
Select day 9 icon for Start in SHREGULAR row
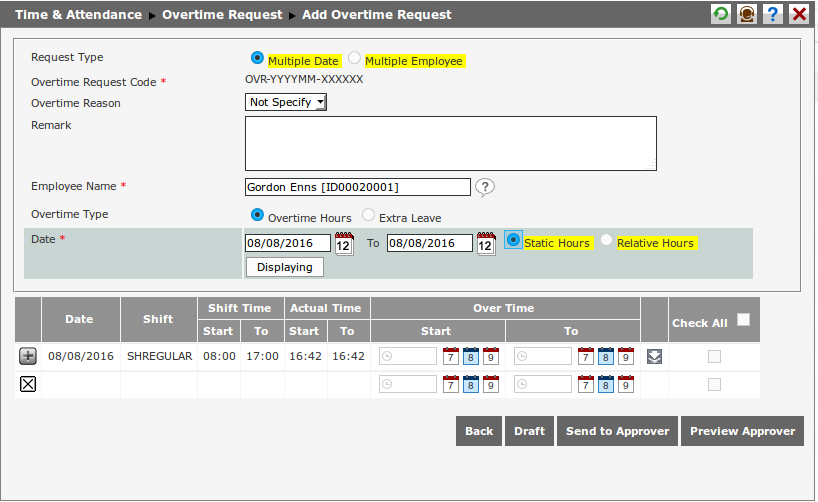[x=490, y=356]
